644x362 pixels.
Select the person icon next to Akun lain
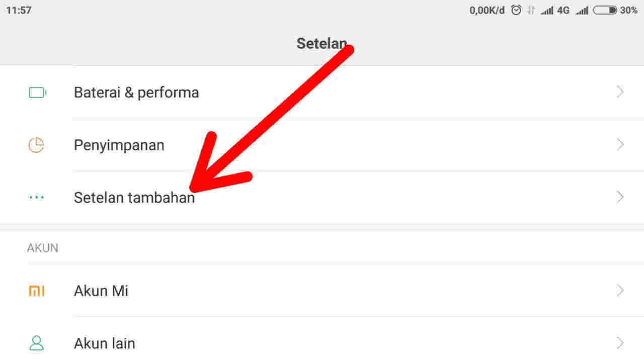click(36, 343)
